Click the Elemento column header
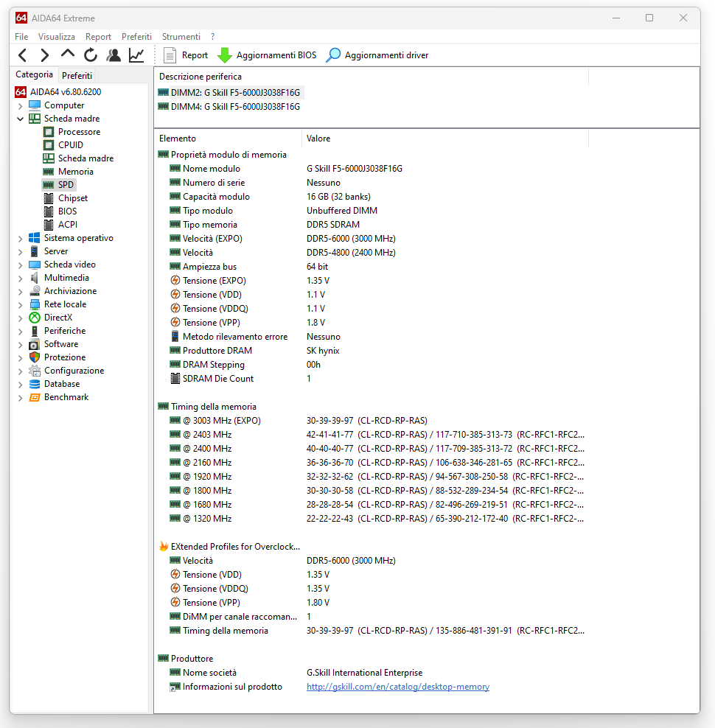 228,139
